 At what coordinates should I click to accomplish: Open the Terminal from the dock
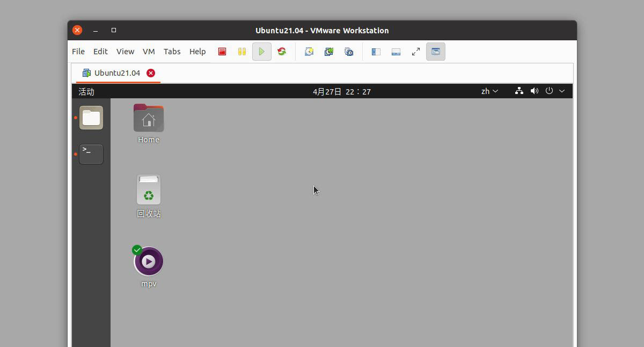[91, 154]
